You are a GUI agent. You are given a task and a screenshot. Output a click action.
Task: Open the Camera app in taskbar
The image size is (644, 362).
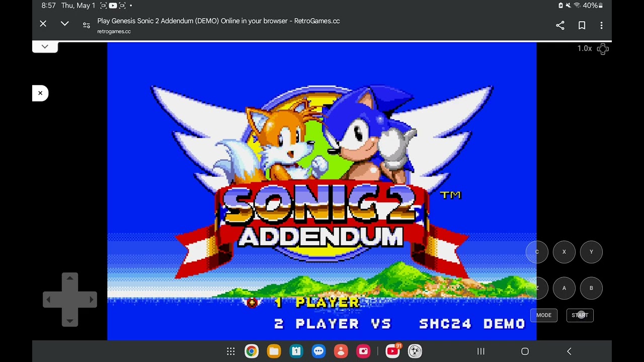point(363,351)
